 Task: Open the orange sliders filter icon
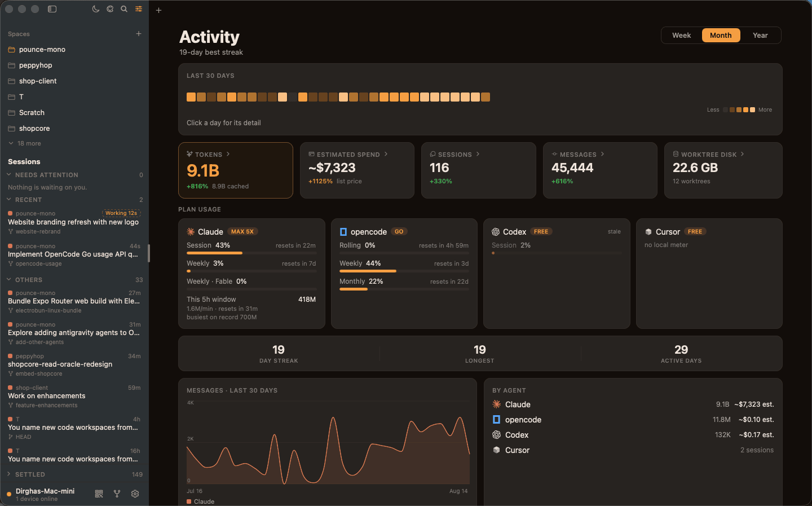click(139, 9)
